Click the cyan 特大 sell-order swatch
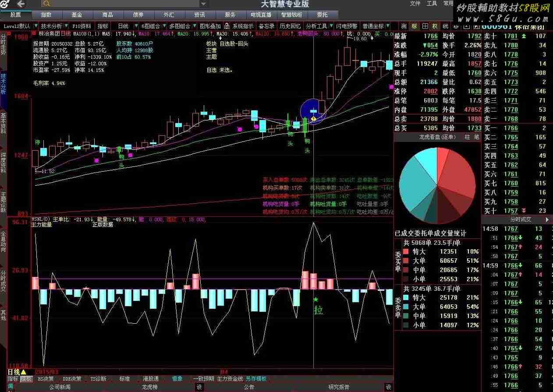The height and width of the screenshot is (392, 553). [406, 297]
